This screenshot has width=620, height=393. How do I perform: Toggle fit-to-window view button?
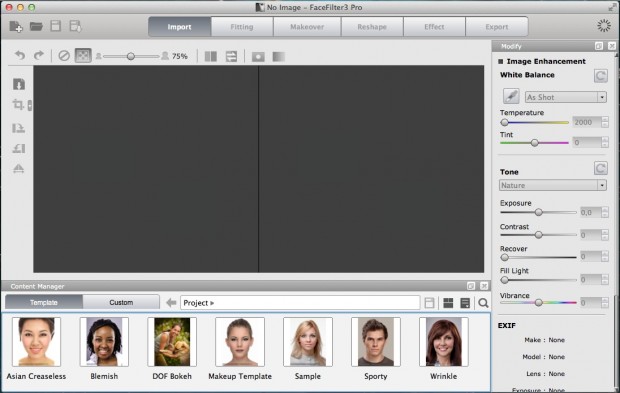[83, 56]
